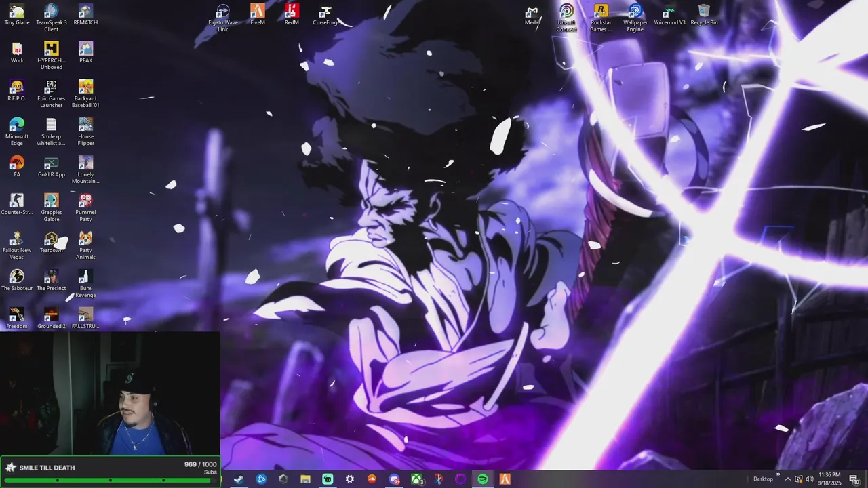This screenshot has width=868, height=488.
Task: Select the Teardown game icon
Action: click(52, 243)
